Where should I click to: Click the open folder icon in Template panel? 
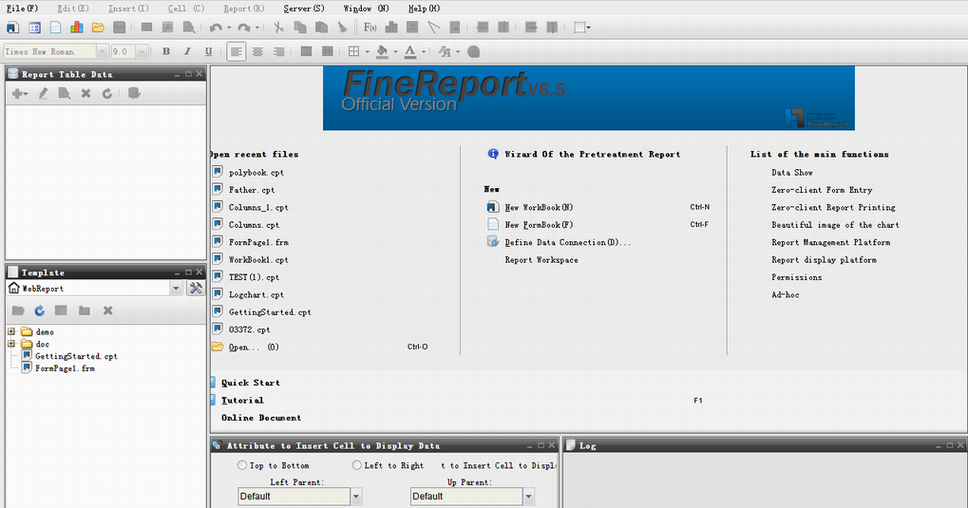click(x=18, y=310)
